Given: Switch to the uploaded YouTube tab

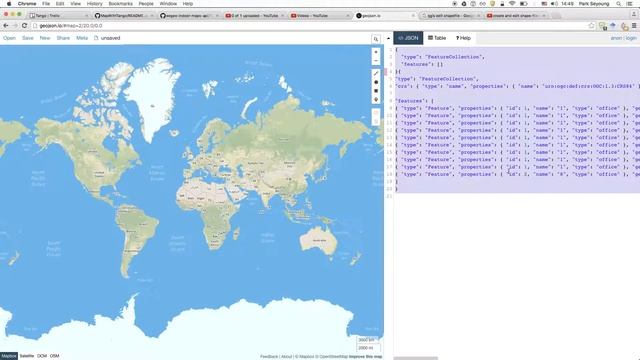Looking at the screenshot, I should point(254,16).
